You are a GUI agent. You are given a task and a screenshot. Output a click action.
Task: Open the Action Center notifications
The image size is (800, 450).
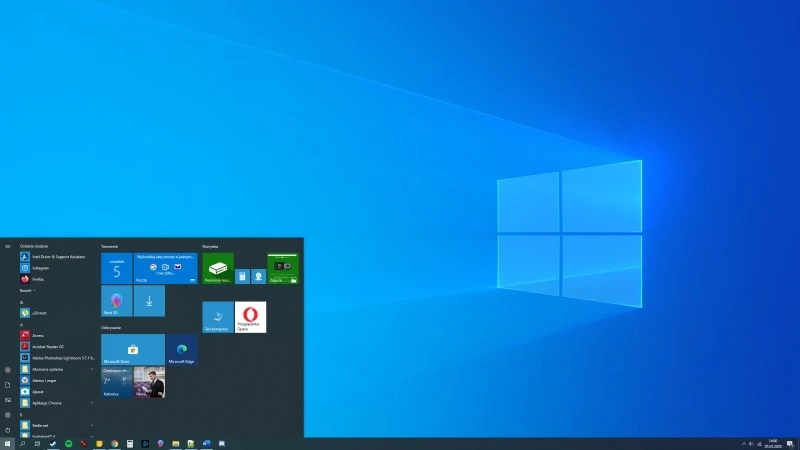pyautogui.click(x=790, y=444)
